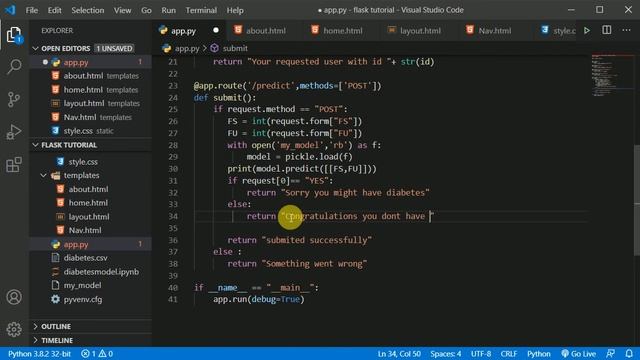640x360 pixels.
Task: Open the Run menu
Action: [x=169, y=10]
